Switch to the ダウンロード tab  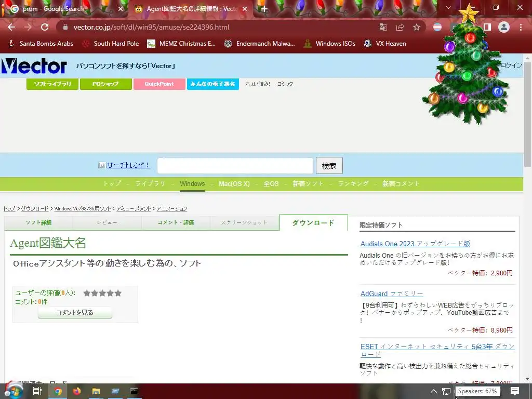[313, 222]
